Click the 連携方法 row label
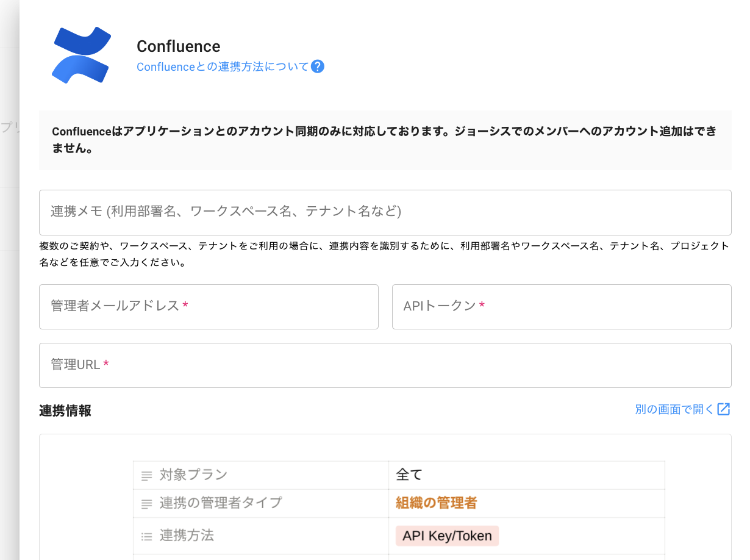 click(x=187, y=536)
